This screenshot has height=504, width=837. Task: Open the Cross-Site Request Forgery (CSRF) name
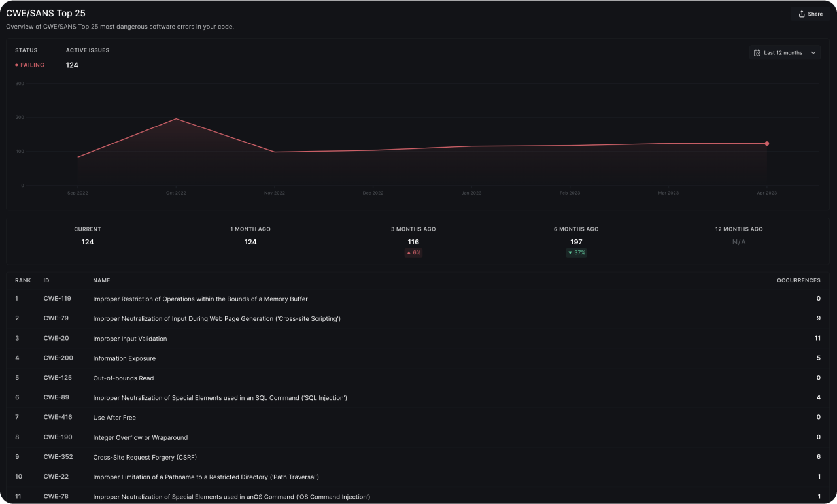tap(145, 457)
